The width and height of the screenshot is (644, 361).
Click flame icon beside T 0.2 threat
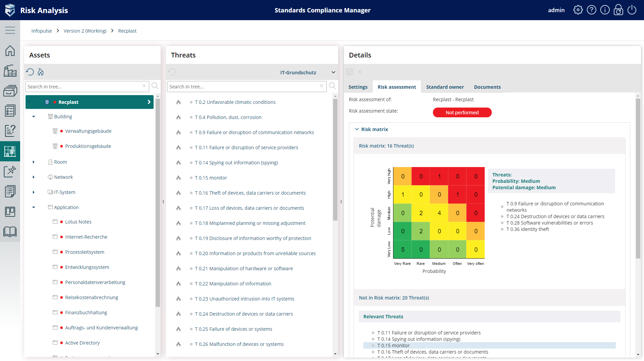[178, 102]
